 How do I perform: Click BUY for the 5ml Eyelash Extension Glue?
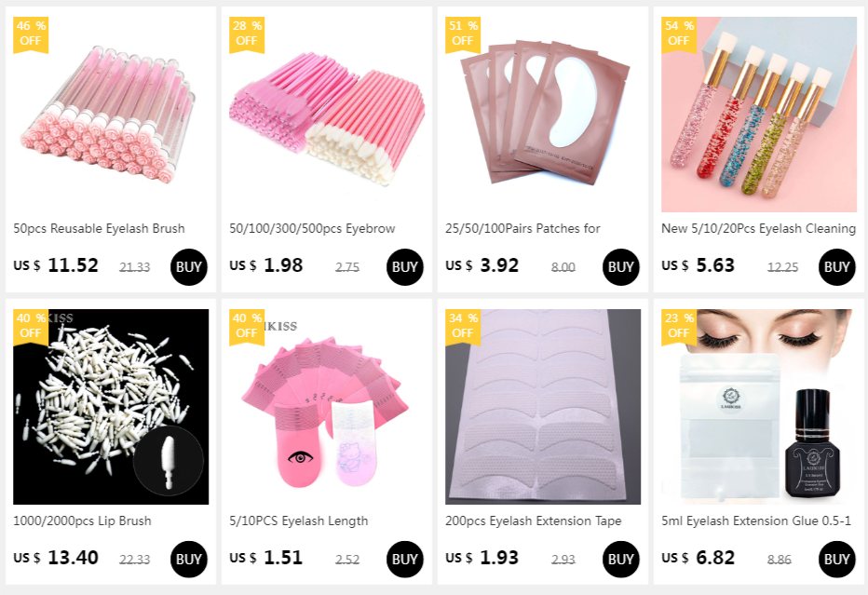836,559
